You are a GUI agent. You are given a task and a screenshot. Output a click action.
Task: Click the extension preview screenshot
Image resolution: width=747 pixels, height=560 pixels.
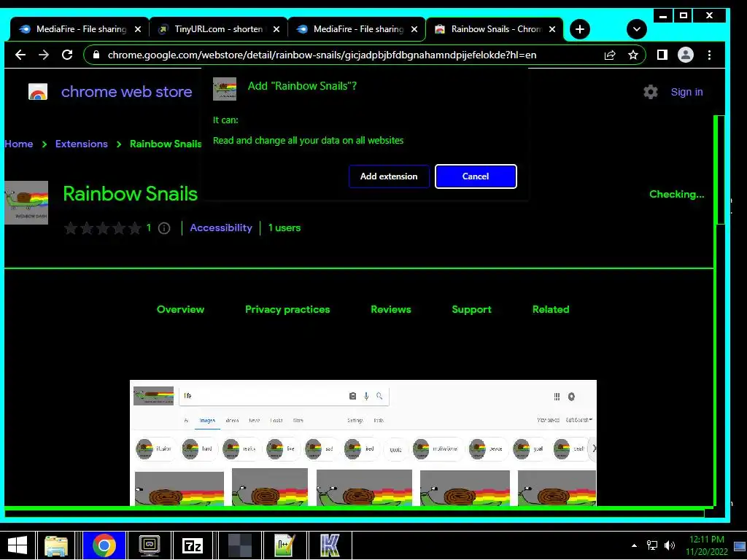click(363, 443)
